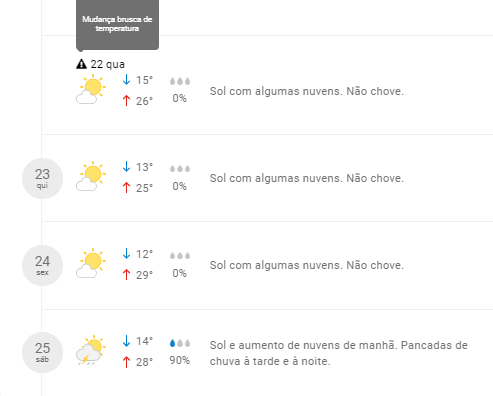493x396 pixels.
Task: Click the minimum temperature 12° on day 24
Action: [x=144, y=254]
